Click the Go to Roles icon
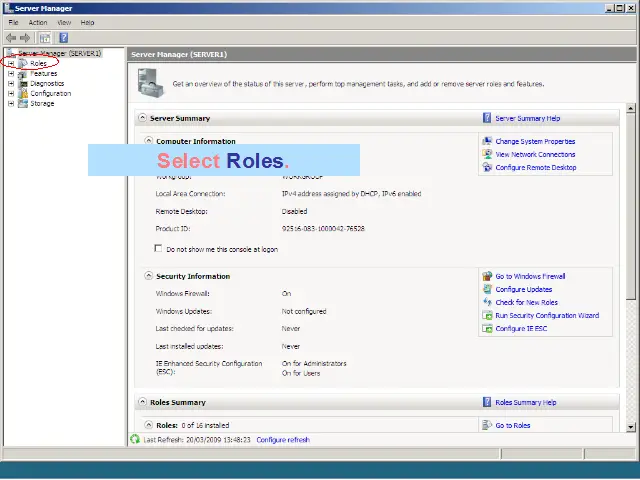The image size is (640, 480). click(x=487, y=425)
